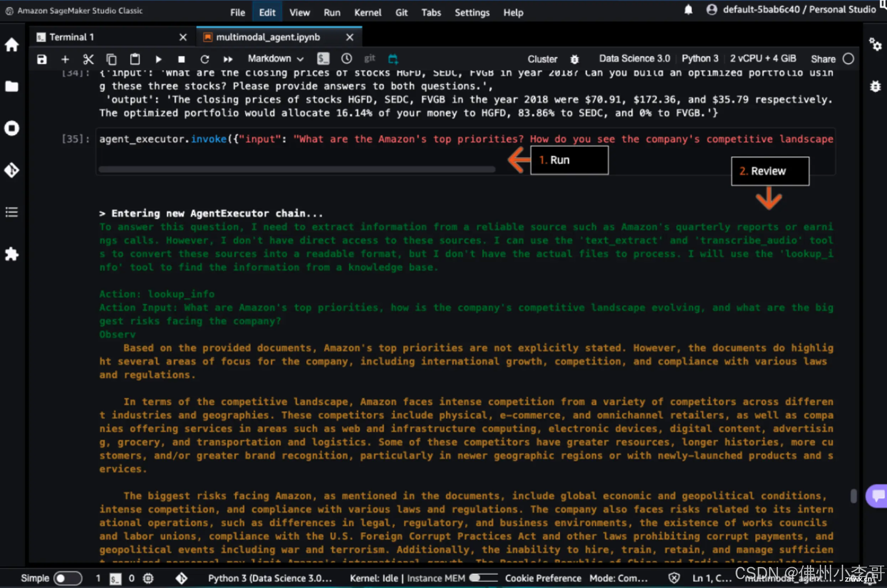Viewport: 887px width, 588px height.
Task: Open the Kernel menu
Action: coord(368,12)
